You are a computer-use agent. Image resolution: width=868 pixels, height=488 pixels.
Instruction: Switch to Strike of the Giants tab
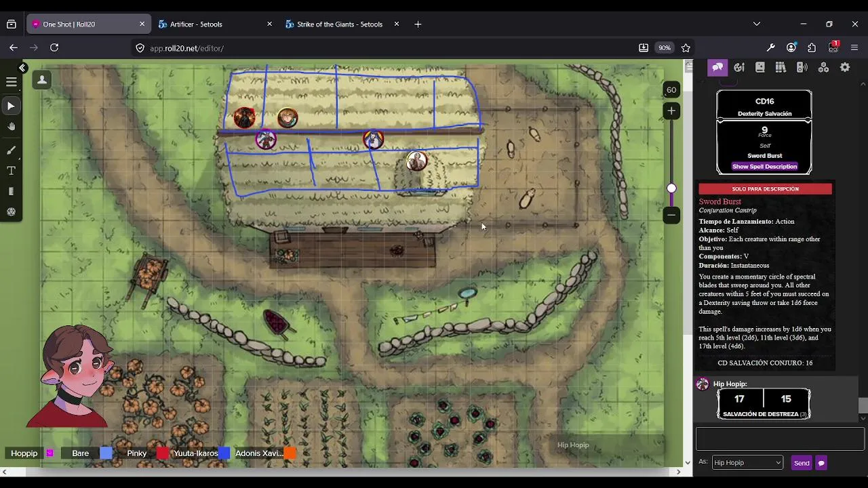pos(340,24)
